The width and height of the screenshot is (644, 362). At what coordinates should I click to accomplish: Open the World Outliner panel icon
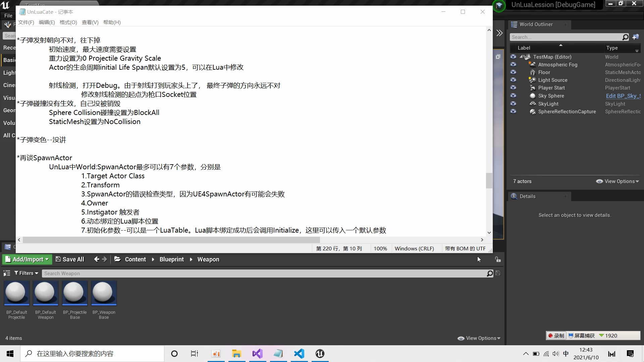(514, 24)
